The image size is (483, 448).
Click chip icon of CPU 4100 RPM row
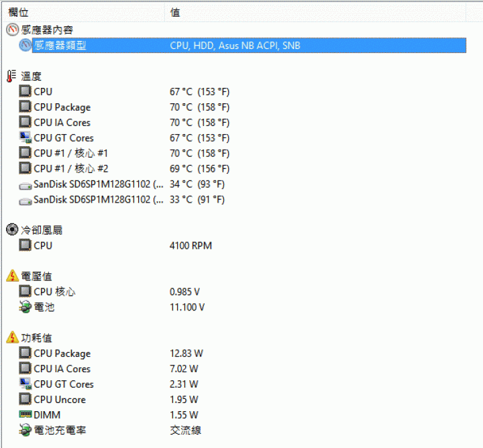coord(25,245)
